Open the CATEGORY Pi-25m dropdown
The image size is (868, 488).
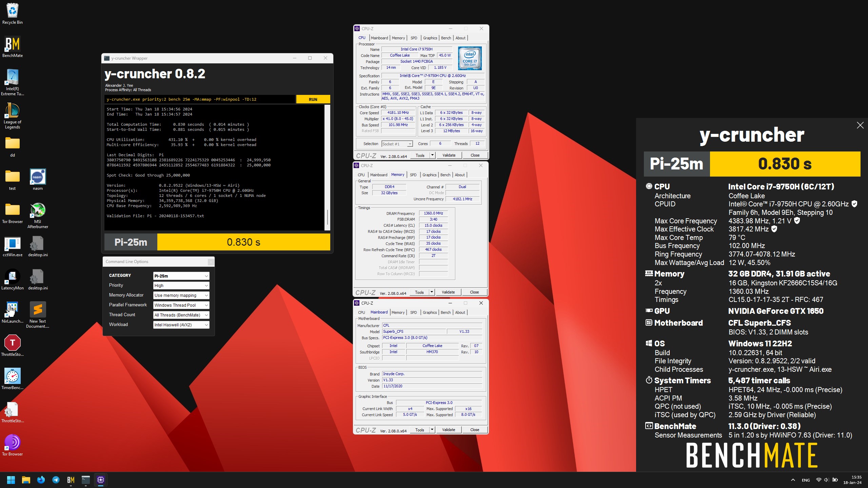click(x=181, y=276)
